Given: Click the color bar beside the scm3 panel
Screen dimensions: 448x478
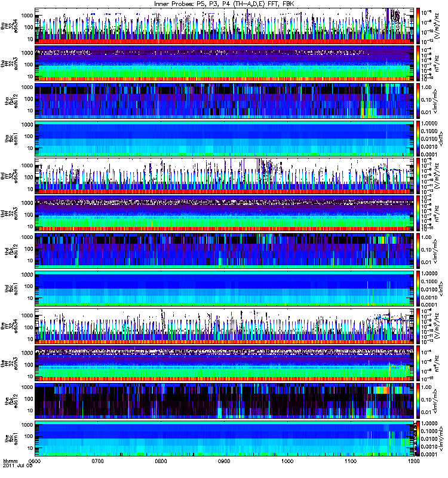Looking at the screenshot, I should [x=418, y=363].
